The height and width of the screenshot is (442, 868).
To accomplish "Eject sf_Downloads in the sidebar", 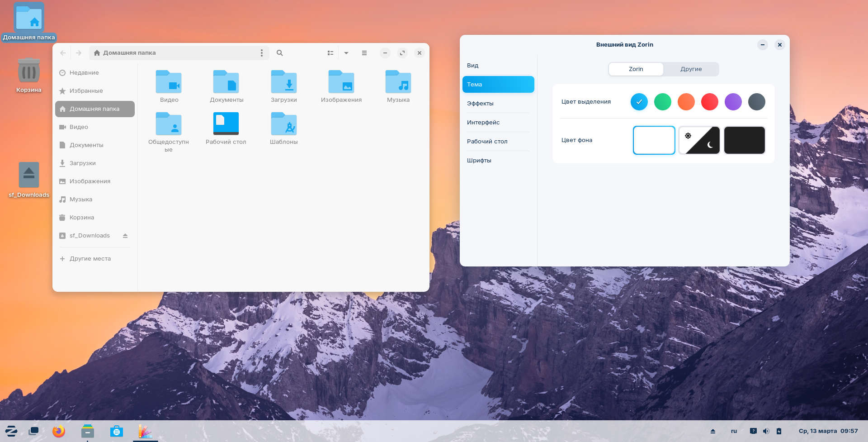I will [125, 236].
